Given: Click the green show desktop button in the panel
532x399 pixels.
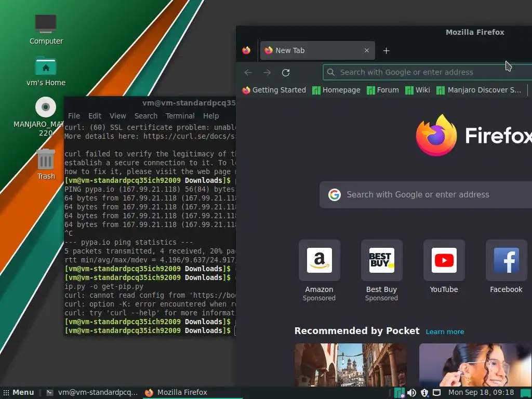Looking at the screenshot, I should click(x=526, y=393).
